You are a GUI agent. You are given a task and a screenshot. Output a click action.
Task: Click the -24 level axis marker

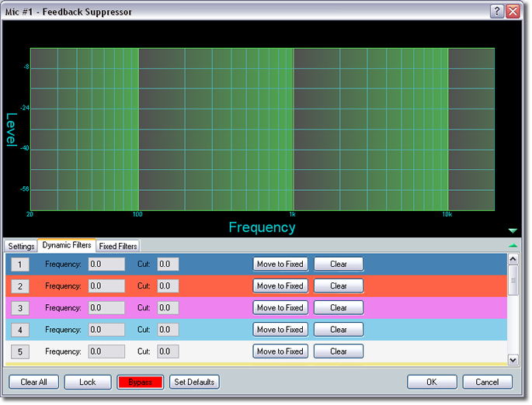pos(25,108)
